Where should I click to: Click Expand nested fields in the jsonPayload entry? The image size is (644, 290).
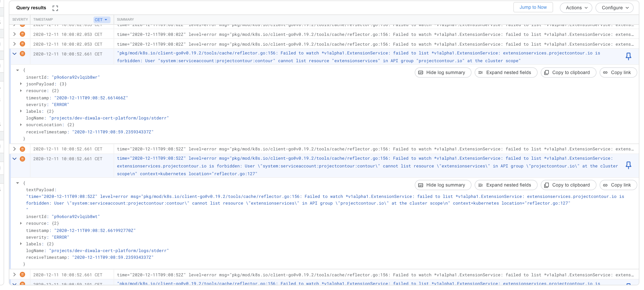[506, 72]
